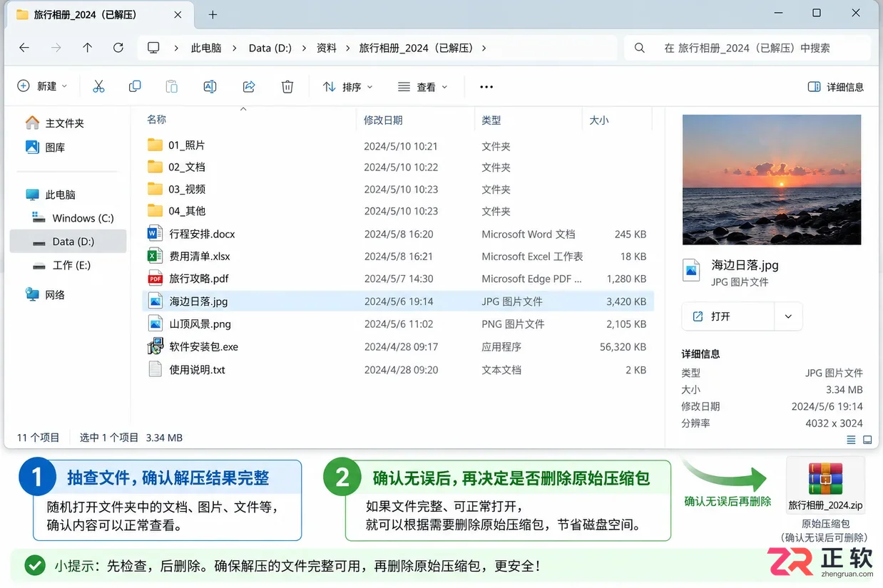
Task: Click 此电脑 in the address bar
Action: coord(206,48)
